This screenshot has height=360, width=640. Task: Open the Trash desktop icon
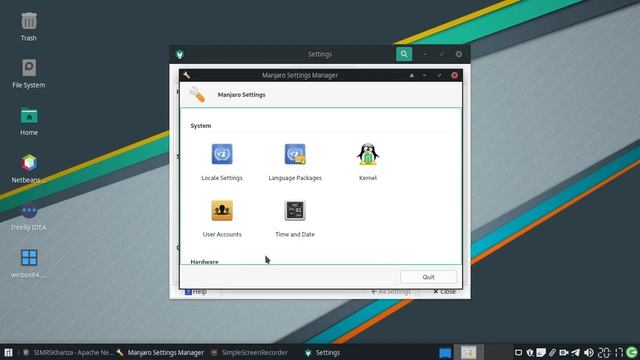point(29,27)
